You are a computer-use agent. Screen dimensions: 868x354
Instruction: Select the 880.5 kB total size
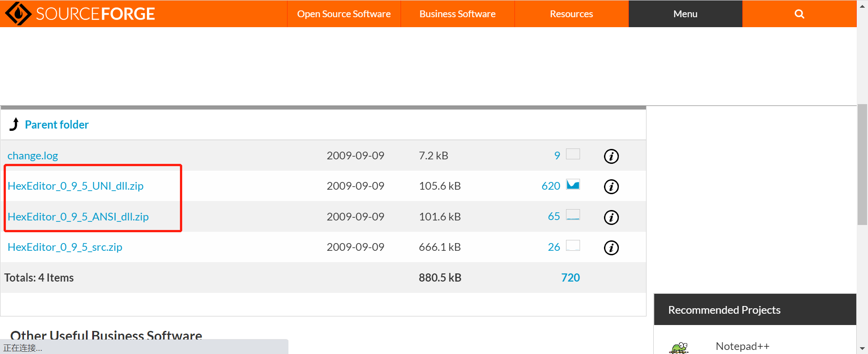[x=440, y=277]
